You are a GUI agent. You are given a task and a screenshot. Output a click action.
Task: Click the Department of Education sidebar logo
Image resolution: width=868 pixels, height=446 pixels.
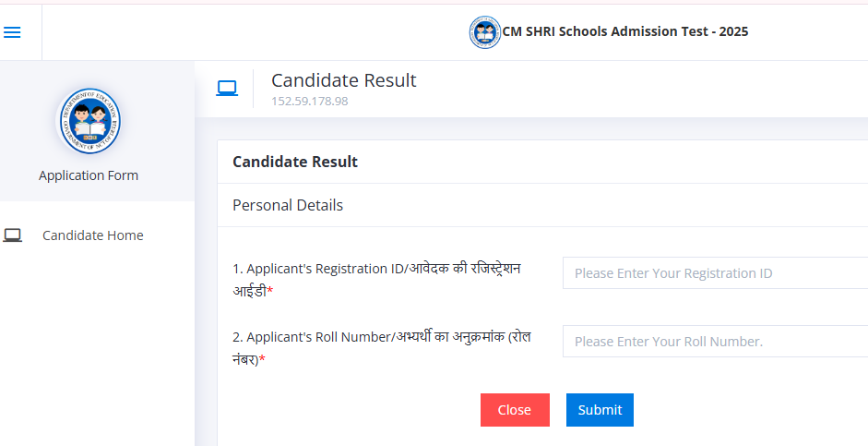click(89, 121)
